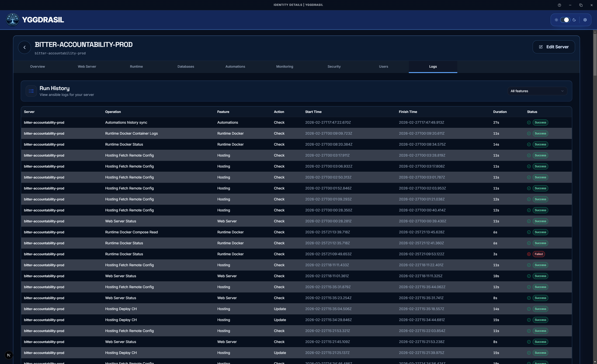Image resolution: width=597 pixels, height=364 pixels.
Task: Collapse the Run History section header
Action: coord(54,88)
